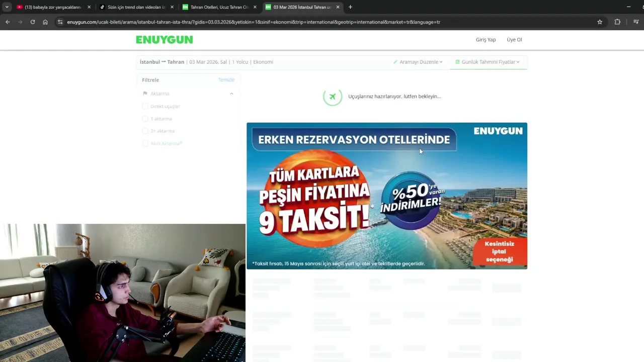
Task: View site information icon in address bar
Action: click(x=60, y=22)
